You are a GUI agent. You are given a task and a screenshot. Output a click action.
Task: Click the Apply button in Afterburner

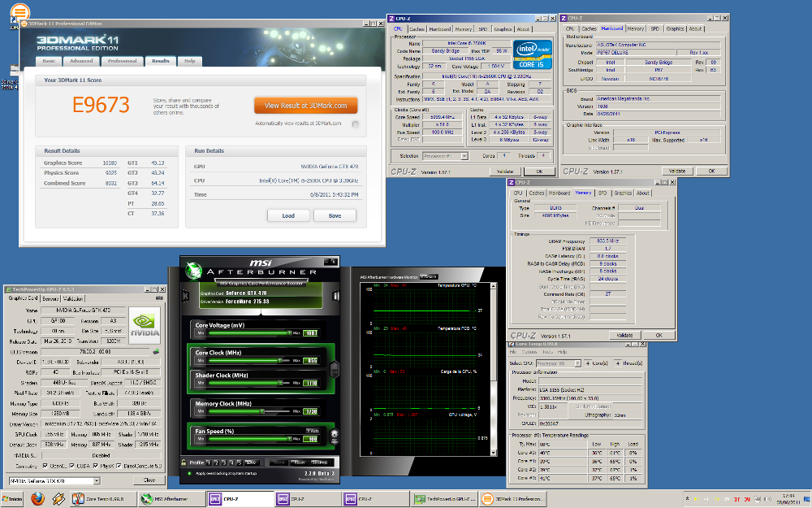[279, 462]
